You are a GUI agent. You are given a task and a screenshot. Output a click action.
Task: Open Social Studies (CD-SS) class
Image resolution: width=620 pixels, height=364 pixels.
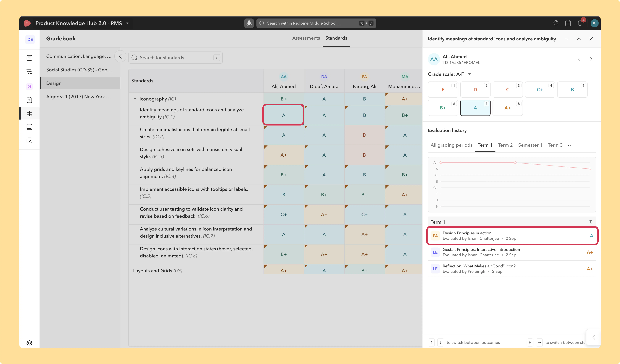pyautogui.click(x=80, y=70)
